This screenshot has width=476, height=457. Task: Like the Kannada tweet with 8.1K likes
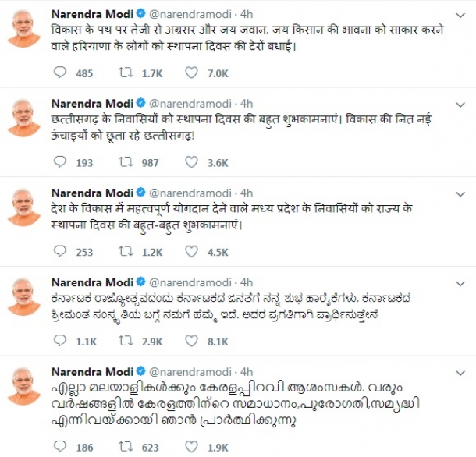(192, 341)
